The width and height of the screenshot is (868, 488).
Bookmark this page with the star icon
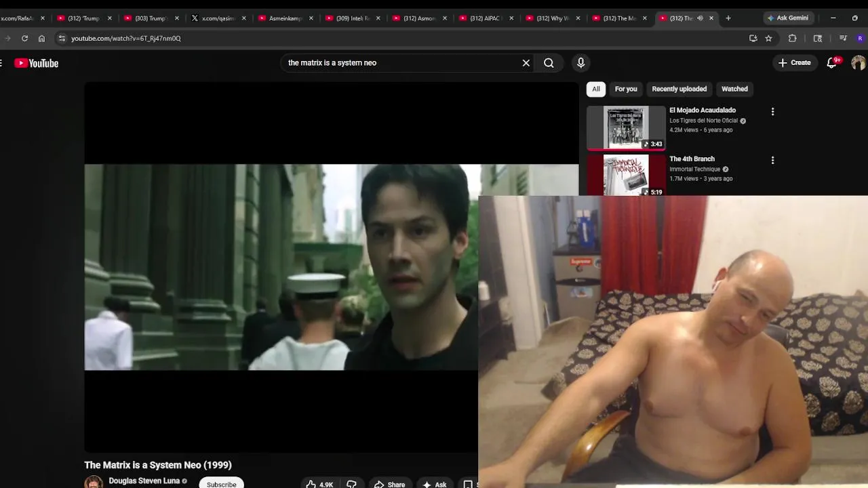[x=768, y=39]
